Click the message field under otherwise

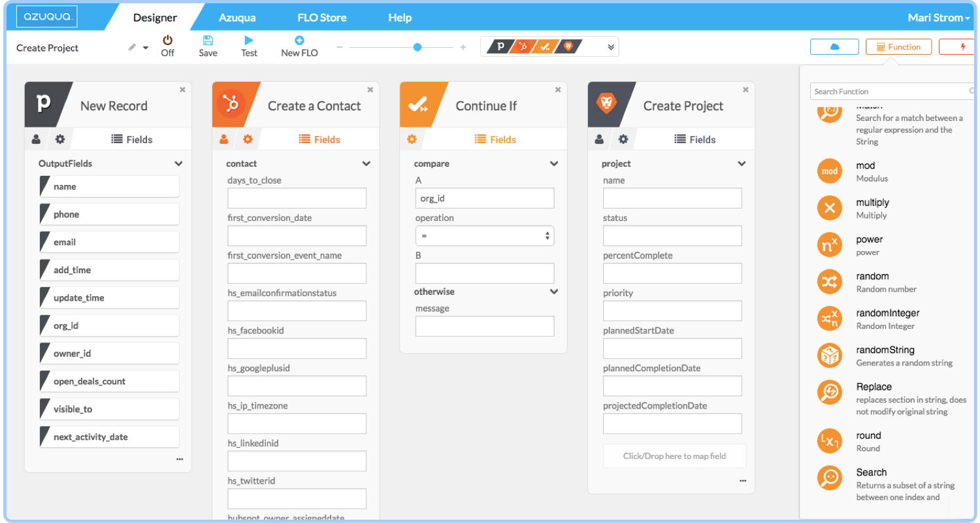pyautogui.click(x=485, y=326)
